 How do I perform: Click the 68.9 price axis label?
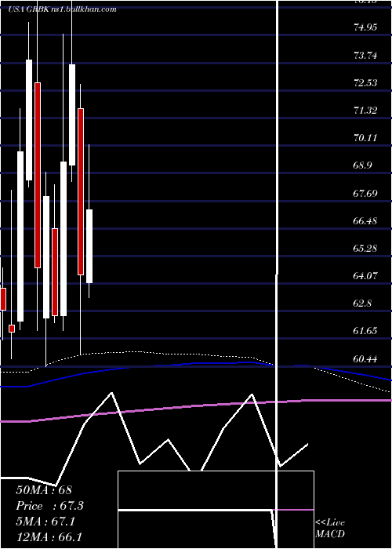tap(362, 165)
